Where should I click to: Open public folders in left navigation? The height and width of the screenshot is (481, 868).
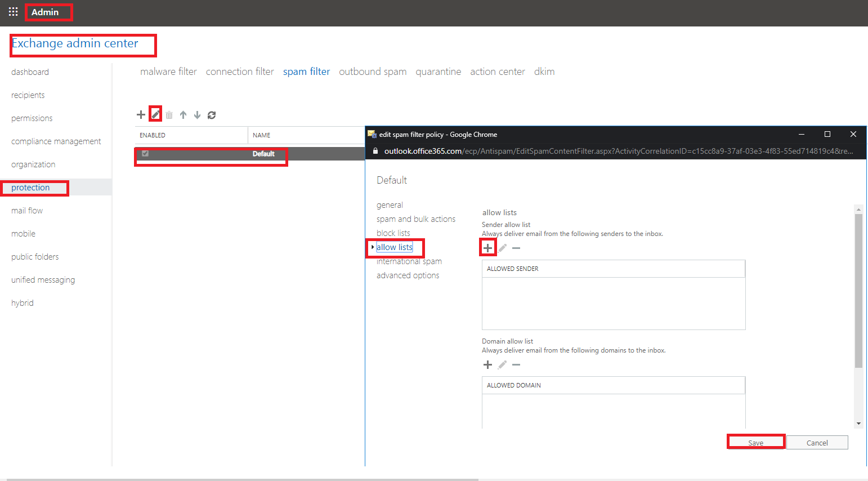coord(35,257)
